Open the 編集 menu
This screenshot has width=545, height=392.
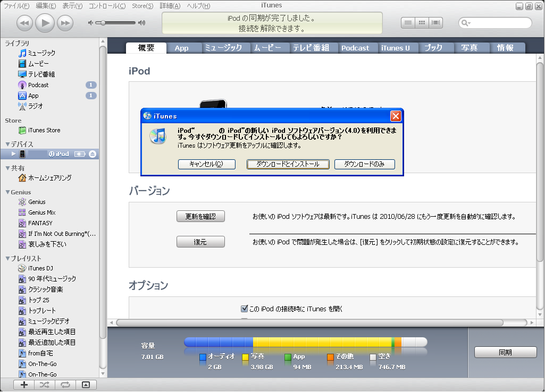[x=46, y=6]
